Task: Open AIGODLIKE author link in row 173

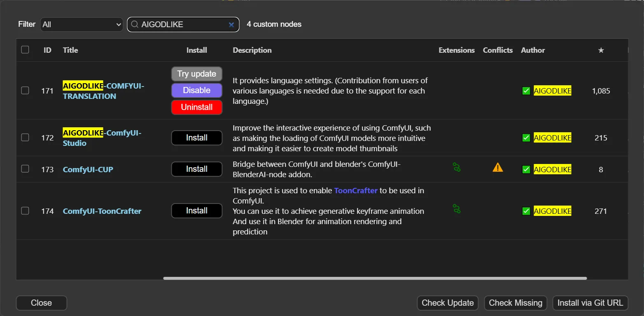Action: pyautogui.click(x=553, y=169)
